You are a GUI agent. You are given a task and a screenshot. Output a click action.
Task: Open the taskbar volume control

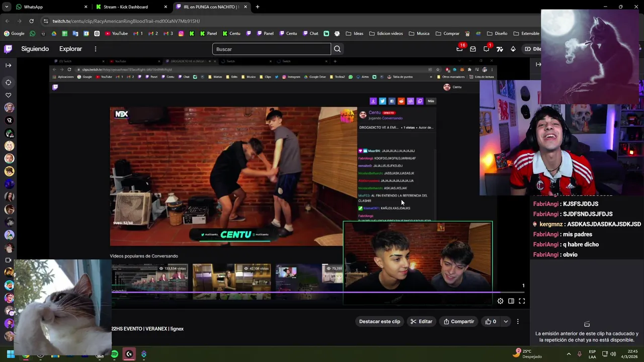coord(613,354)
